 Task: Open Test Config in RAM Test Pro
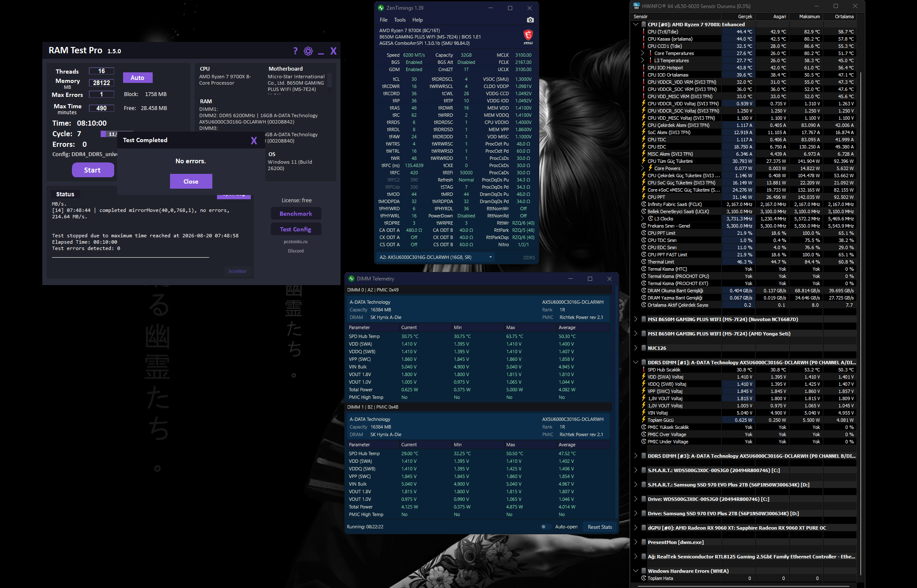coord(296,229)
